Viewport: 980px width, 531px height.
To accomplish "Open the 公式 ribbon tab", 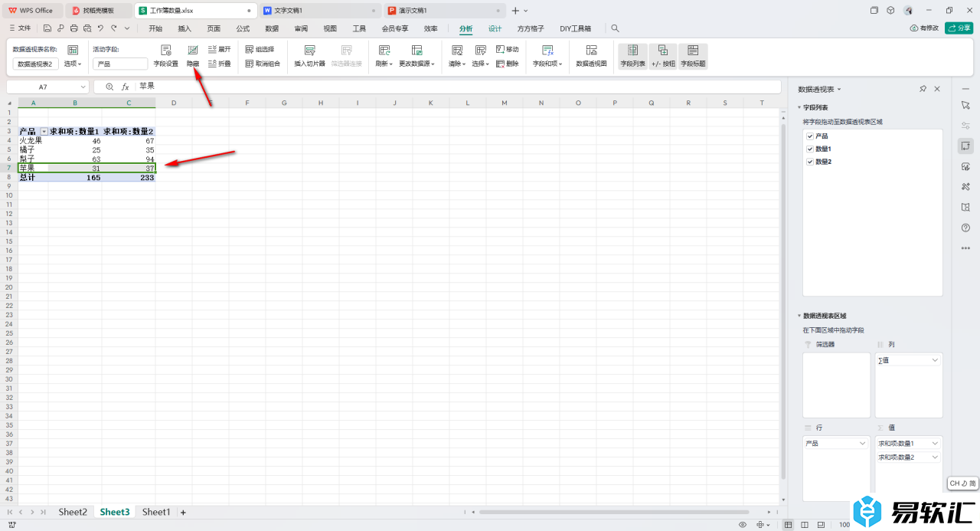I will pos(243,28).
